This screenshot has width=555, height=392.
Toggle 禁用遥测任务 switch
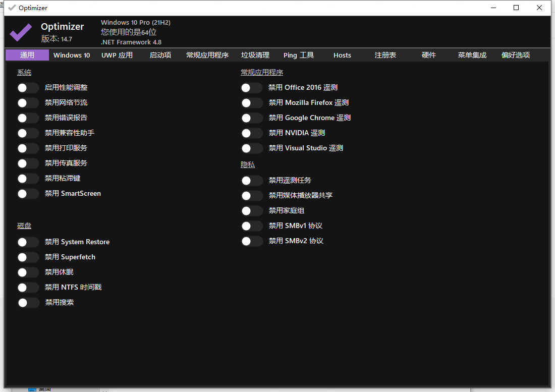[252, 181]
